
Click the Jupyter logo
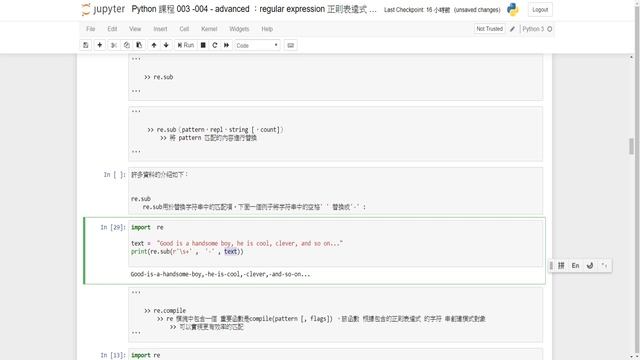click(x=103, y=9)
